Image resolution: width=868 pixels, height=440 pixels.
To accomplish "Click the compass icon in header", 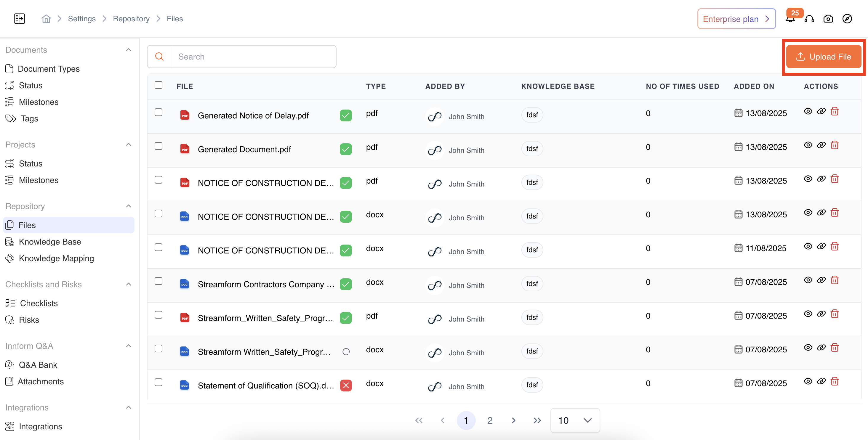I will coord(847,19).
